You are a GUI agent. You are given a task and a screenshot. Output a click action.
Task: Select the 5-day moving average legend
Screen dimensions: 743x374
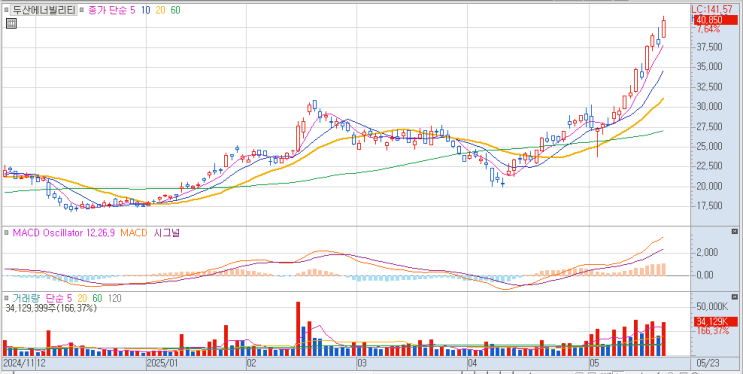[133, 10]
